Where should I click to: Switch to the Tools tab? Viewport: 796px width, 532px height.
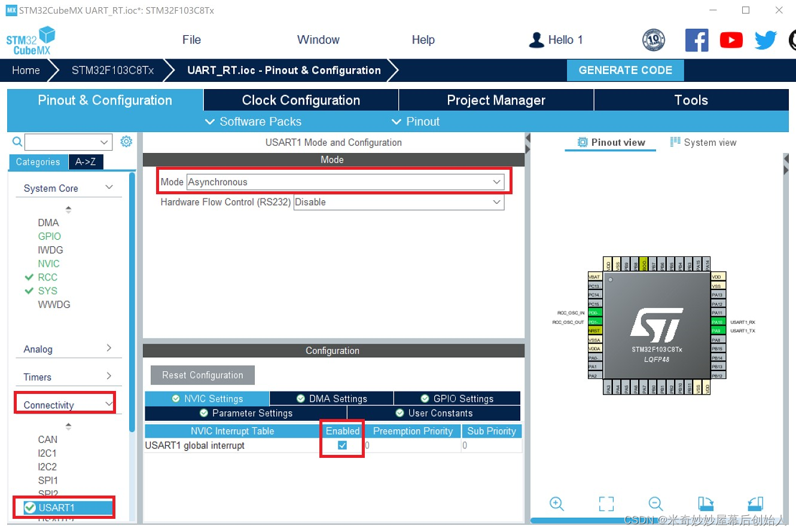691,100
